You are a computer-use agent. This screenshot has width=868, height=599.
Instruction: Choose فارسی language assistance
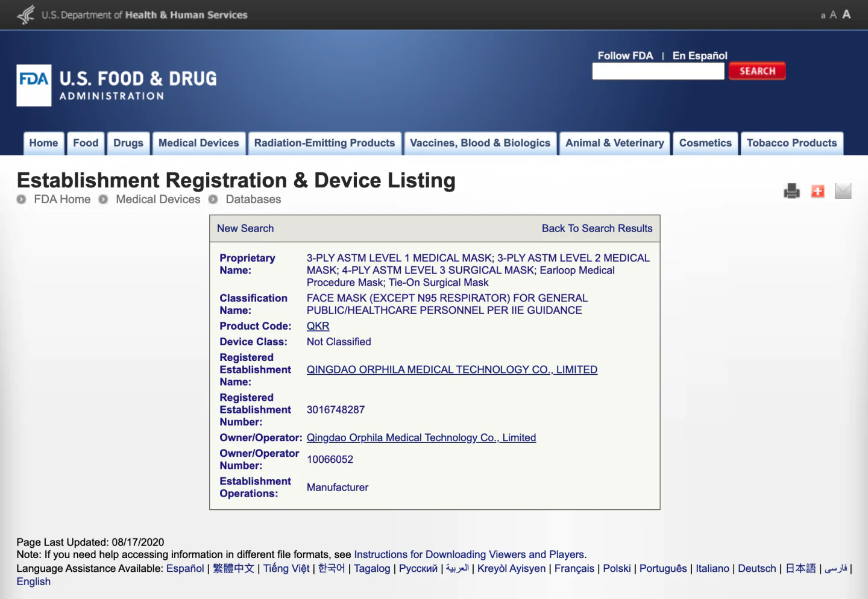point(836,568)
